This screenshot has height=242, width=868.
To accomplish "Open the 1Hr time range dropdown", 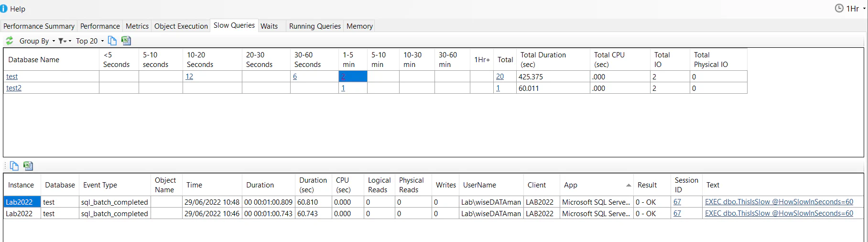I will [x=855, y=9].
